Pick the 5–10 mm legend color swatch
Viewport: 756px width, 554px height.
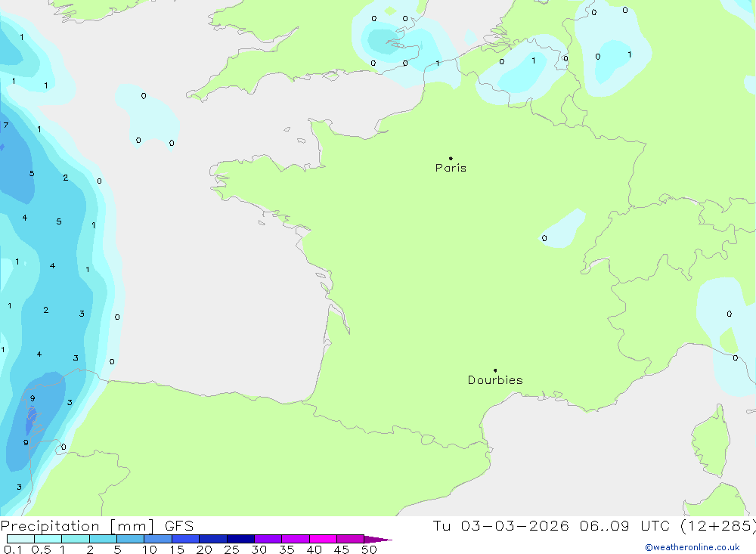[x=130, y=539]
